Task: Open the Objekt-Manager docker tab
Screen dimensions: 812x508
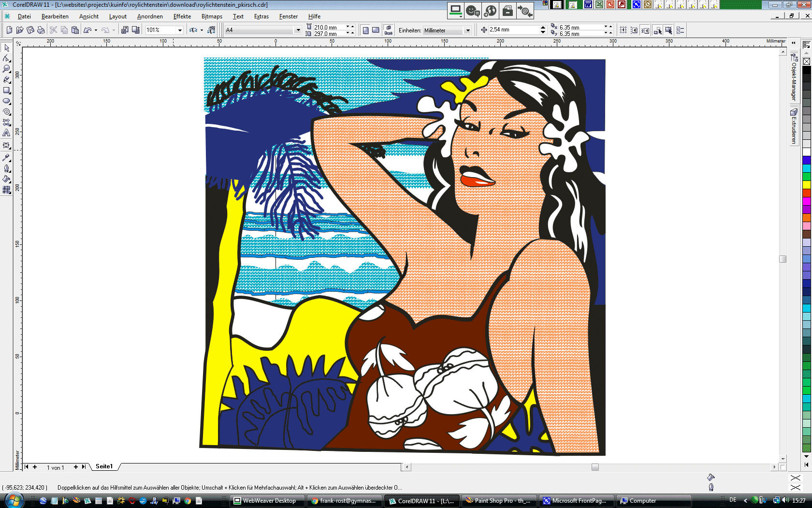Action: pyautogui.click(x=794, y=77)
